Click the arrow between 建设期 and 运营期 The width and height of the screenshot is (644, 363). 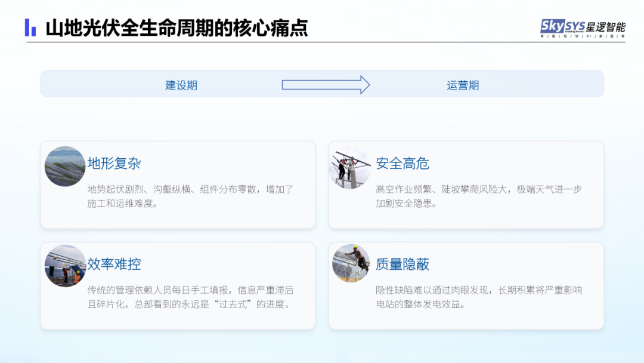tap(326, 85)
